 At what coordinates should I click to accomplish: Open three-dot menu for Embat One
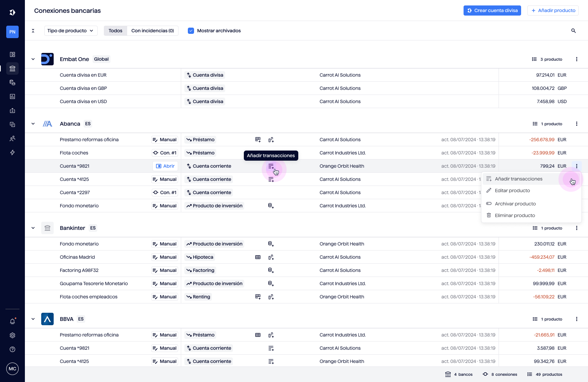click(x=576, y=59)
